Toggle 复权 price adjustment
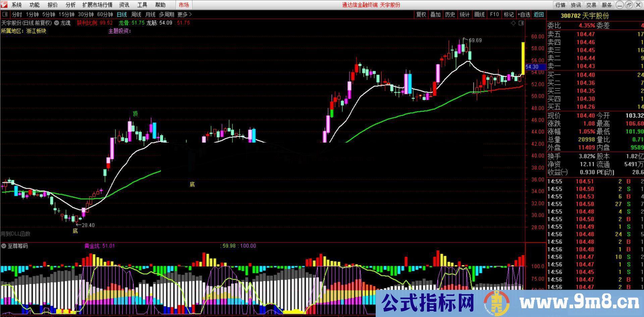The image size is (644, 317). tap(421, 14)
